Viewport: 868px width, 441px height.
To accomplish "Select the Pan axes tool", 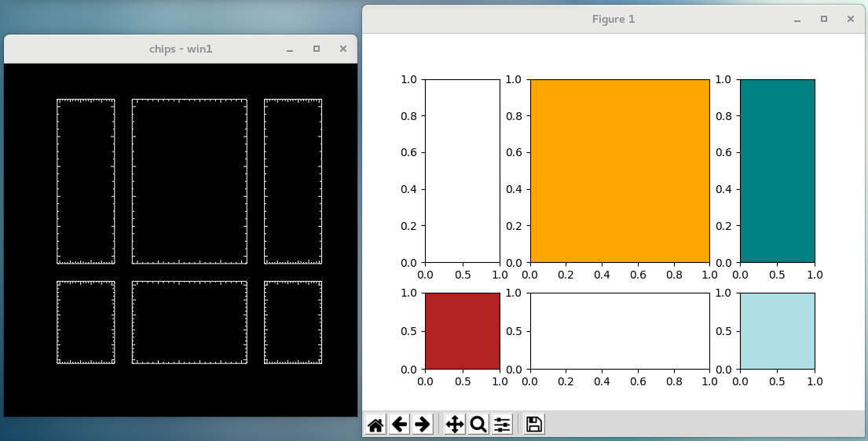I will [x=455, y=425].
